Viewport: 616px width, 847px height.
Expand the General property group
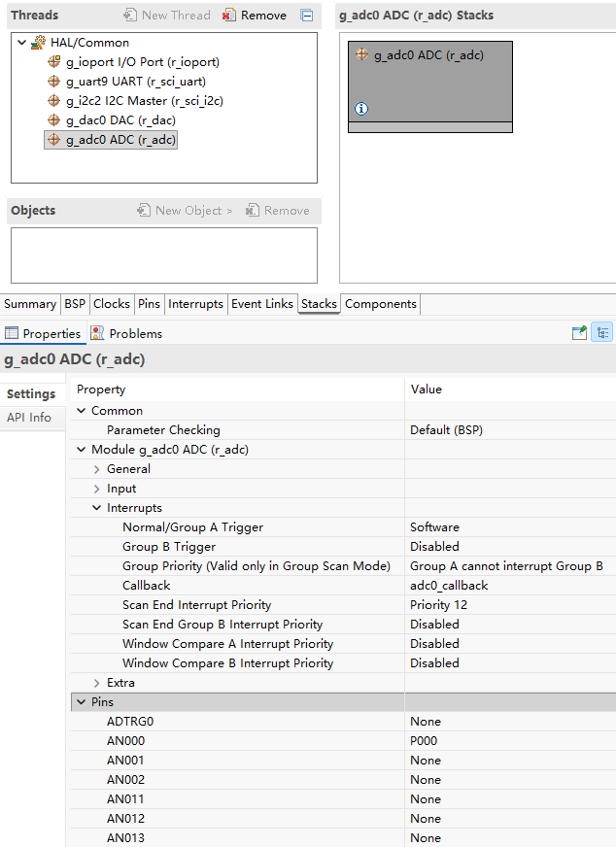point(97,469)
